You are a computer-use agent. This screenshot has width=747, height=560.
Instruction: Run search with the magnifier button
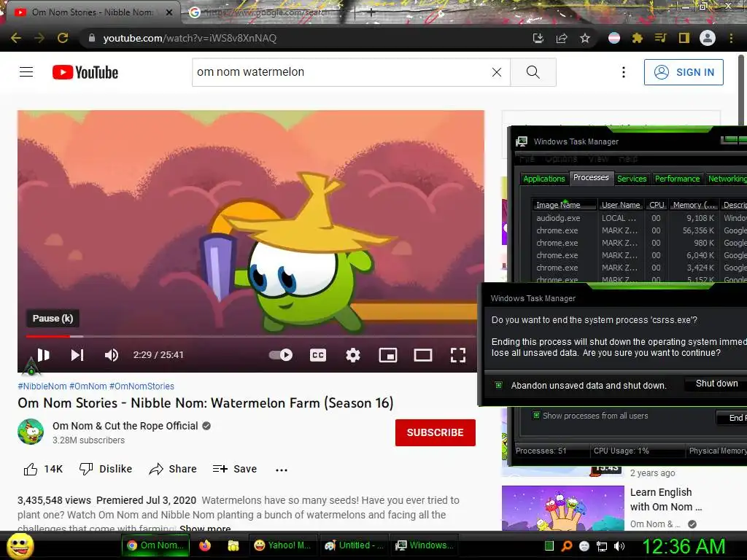pyautogui.click(x=533, y=72)
